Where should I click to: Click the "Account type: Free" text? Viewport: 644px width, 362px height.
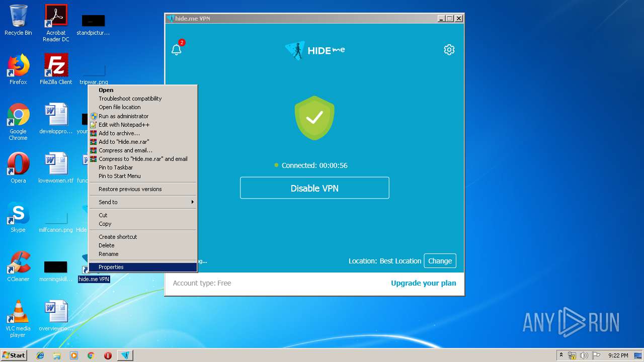point(202,283)
